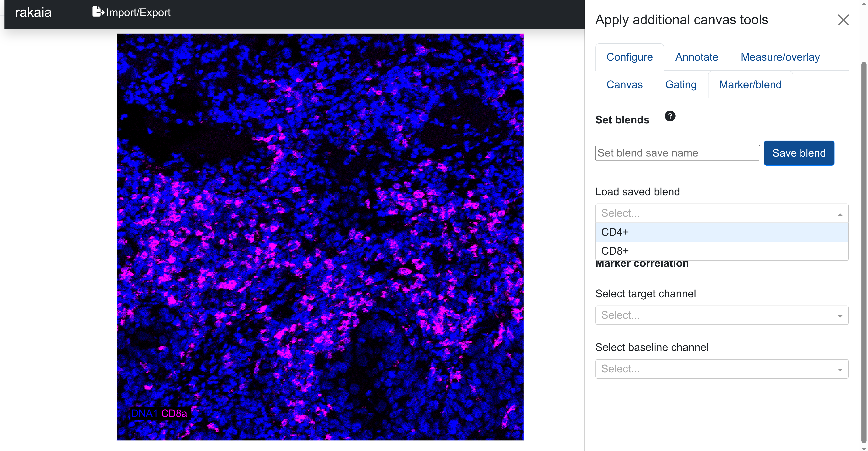Switch to the Configure tab
Image resolution: width=868 pixels, height=451 pixels.
click(x=629, y=57)
